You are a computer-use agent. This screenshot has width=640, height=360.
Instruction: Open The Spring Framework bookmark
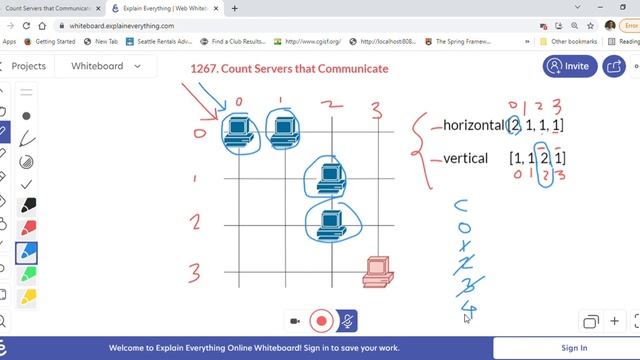point(458,42)
